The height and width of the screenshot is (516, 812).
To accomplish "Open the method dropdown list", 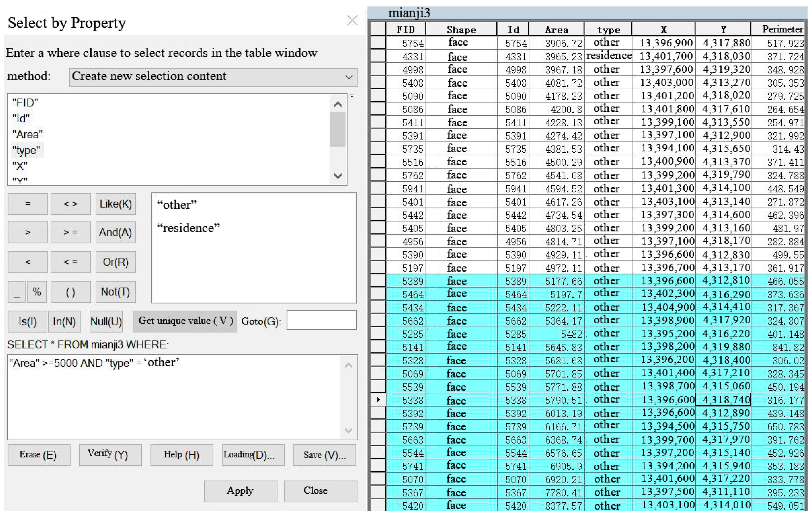I will tap(214, 77).
